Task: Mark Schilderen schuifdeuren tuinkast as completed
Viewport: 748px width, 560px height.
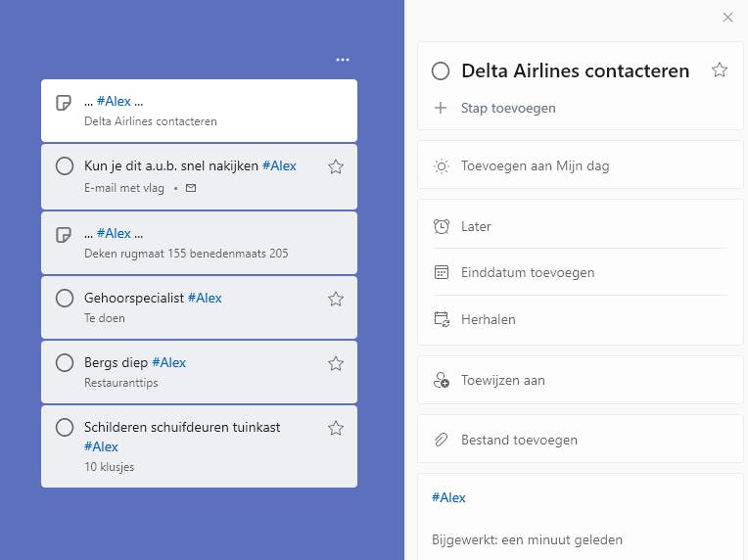Action: point(65,427)
